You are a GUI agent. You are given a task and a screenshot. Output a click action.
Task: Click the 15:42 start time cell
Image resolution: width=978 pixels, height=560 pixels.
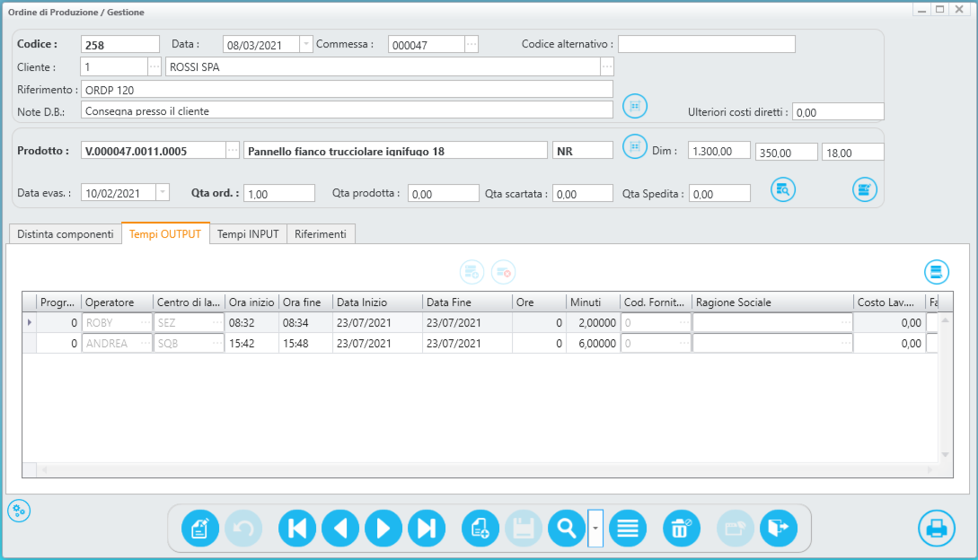(x=251, y=343)
